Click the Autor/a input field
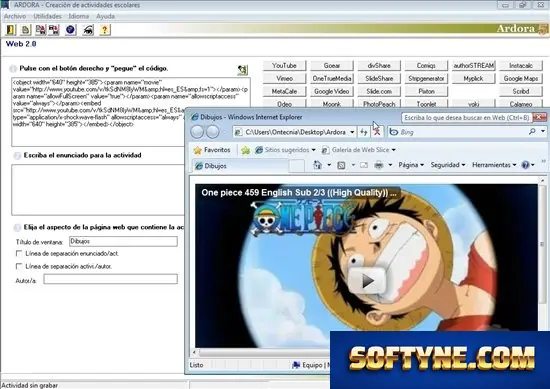The height and width of the screenshot is (389, 550). (x=110, y=279)
